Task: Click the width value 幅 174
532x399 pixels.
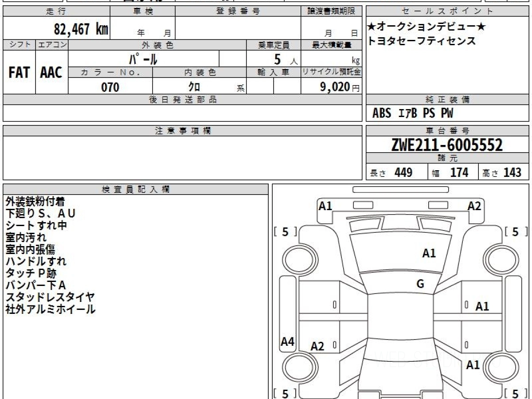Action: click(450, 172)
